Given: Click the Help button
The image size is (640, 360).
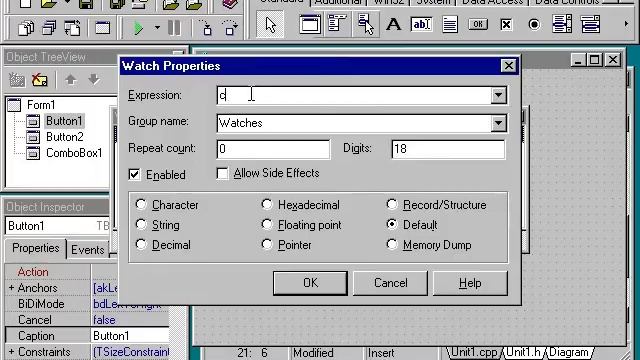Looking at the screenshot, I should tap(470, 283).
